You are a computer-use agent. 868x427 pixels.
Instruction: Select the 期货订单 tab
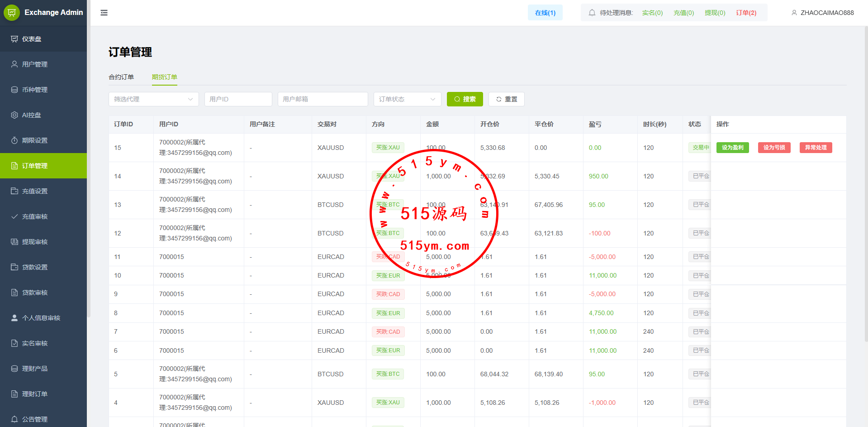click(x=164, y=77)
